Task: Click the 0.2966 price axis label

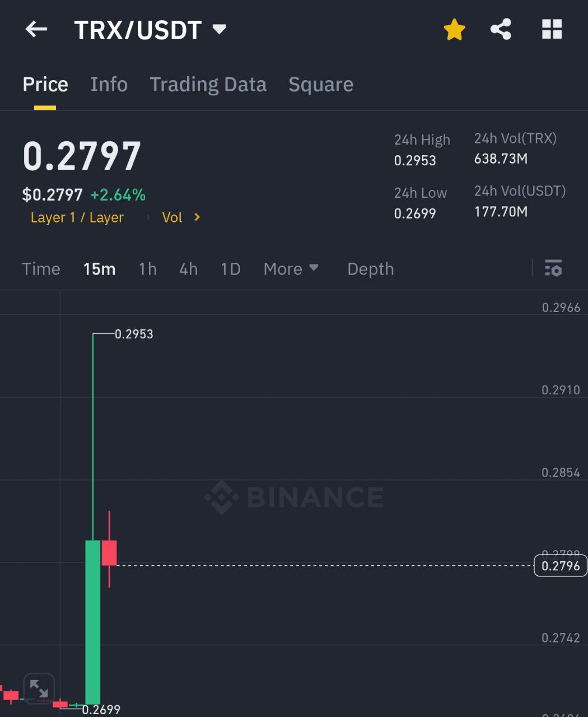Action: coord(561,308)
